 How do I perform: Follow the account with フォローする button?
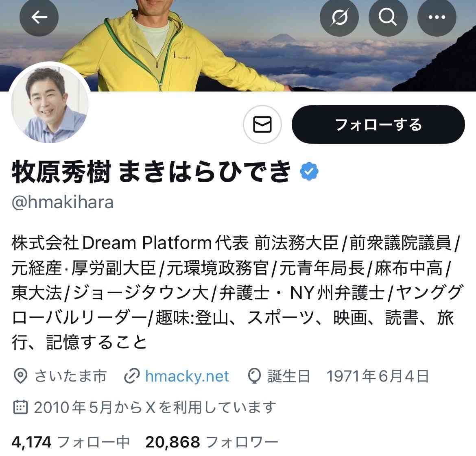click(x=378, y=124)
